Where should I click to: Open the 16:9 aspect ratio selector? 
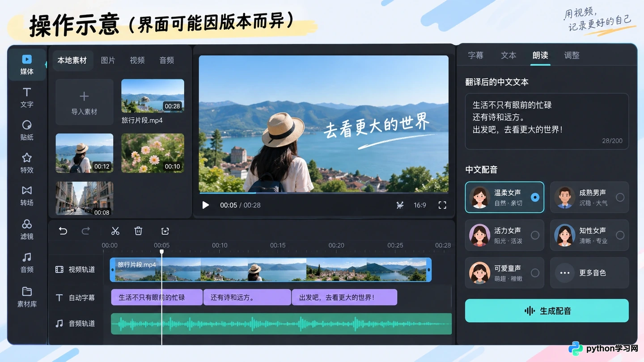[x=420, y=205]
